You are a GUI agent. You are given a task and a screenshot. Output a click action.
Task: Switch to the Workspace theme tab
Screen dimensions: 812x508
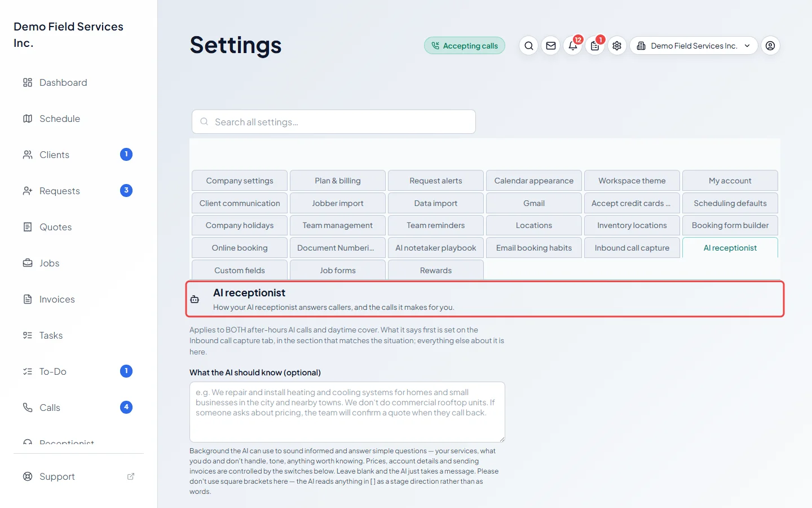point(632,181)
